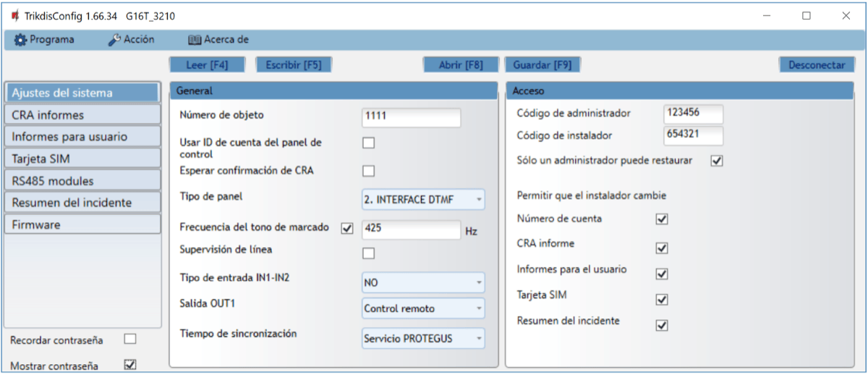Expand the Tiempo de sincronización dropdown
Viewport: 868px width, 375px height.
tap(423, 338)
